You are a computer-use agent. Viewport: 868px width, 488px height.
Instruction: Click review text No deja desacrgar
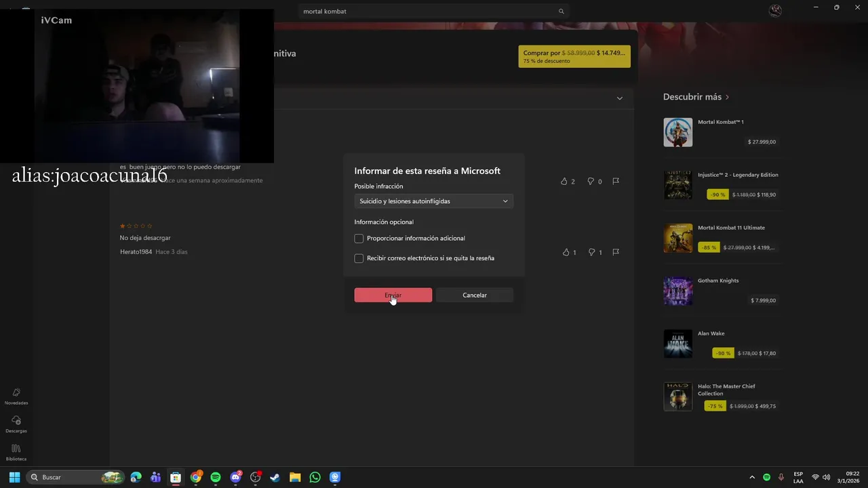[145, 238]
